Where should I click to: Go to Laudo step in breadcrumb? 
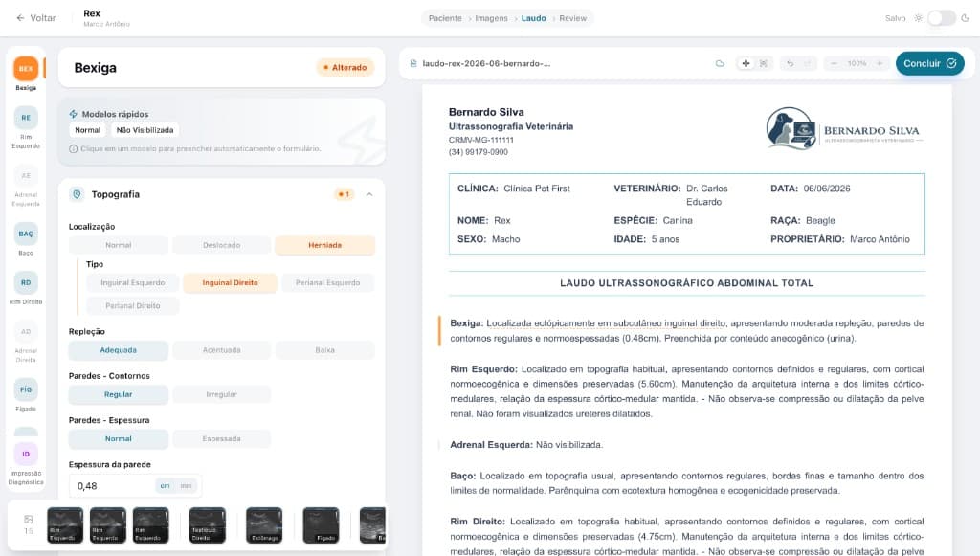534,18
